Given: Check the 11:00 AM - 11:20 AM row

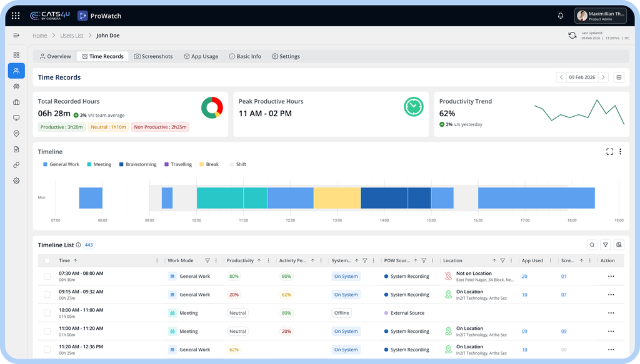Looking at the screenshot, I should tap(47, 332).
